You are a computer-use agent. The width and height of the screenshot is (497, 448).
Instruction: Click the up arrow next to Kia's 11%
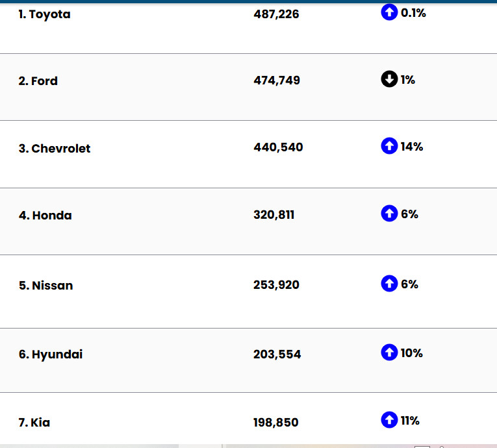pyautogui.click(x=389, y=420)
